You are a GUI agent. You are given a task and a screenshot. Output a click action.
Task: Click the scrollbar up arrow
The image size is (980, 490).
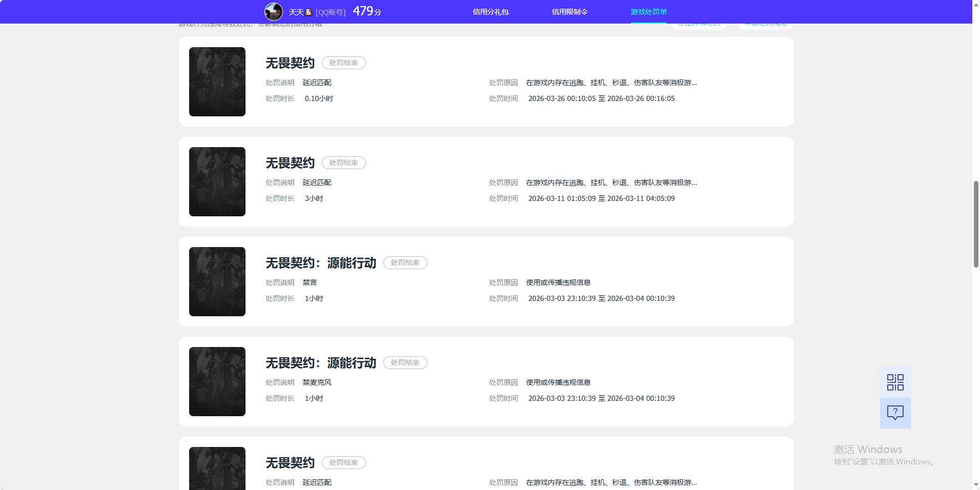pos(975,4)
